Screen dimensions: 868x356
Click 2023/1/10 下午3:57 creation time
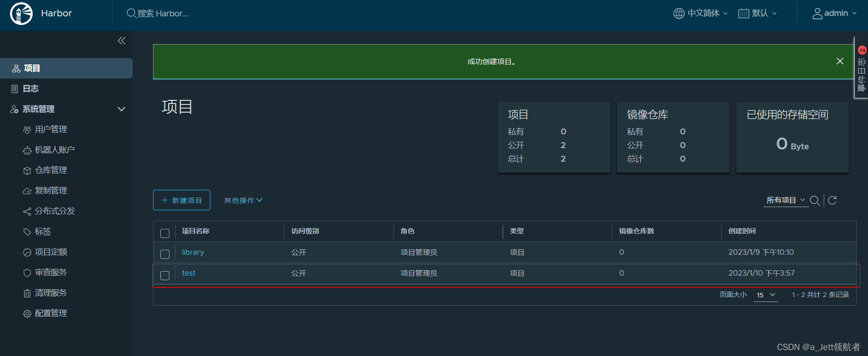pos(761,273)
